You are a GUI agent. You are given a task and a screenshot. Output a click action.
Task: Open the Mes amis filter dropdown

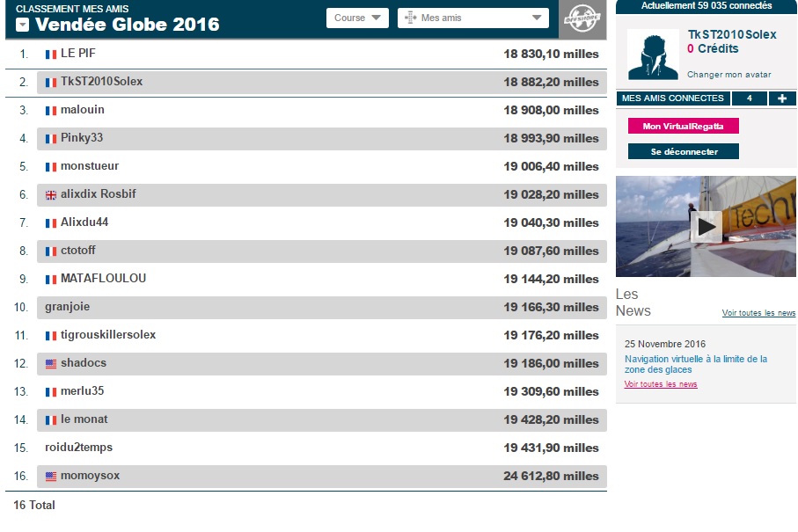(x=473, y=18)
